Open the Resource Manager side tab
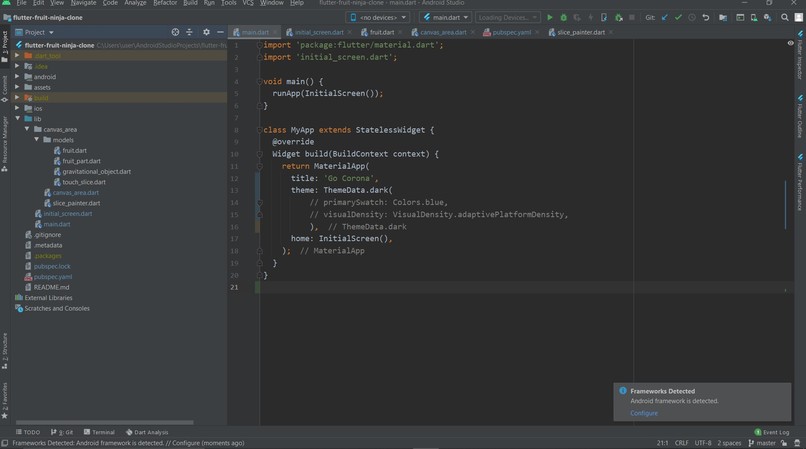This screenshot has height=449, width=806. pos(5,144)
